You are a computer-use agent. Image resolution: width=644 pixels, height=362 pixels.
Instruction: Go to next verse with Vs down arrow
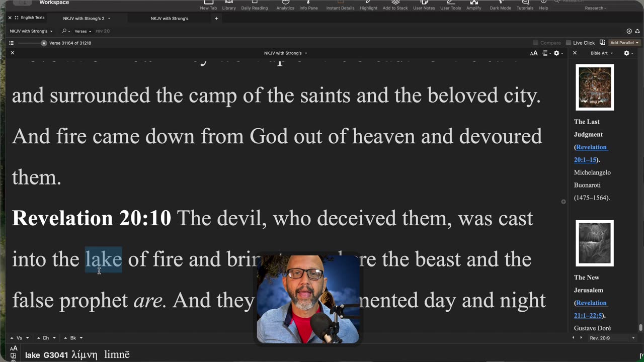27,338
